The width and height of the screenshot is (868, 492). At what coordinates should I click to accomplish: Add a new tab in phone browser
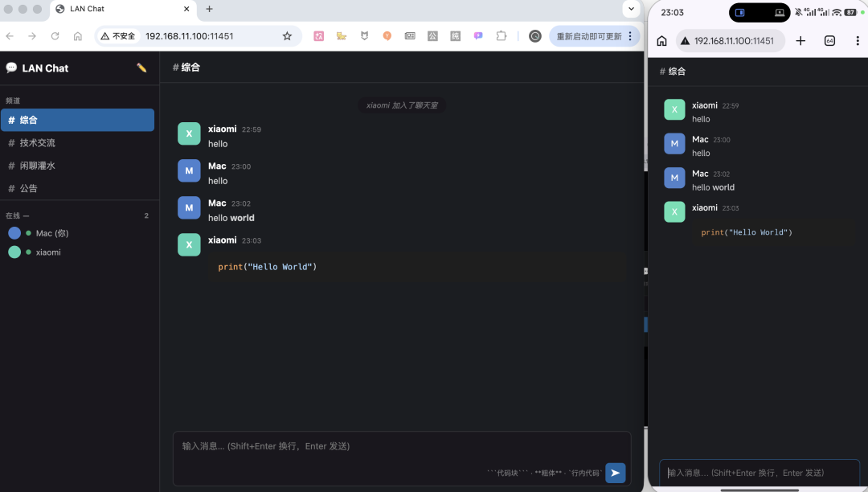point(800,41)
